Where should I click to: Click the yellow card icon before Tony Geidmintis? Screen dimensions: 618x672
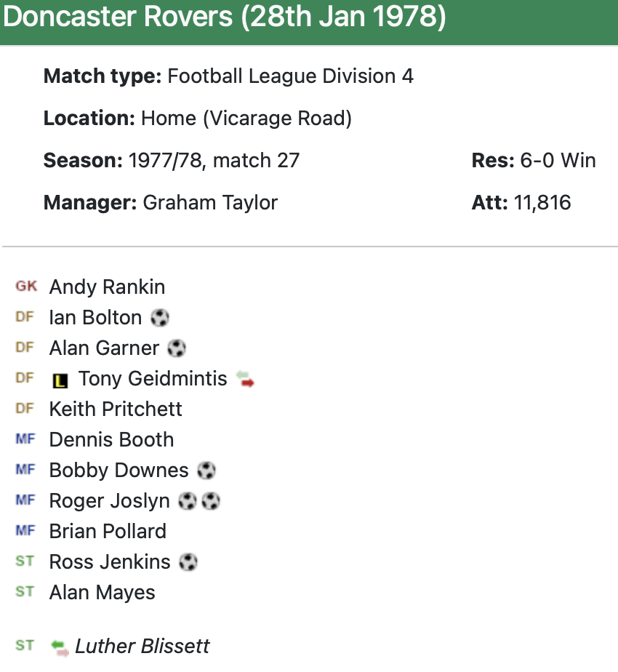[x=60, y=380]
